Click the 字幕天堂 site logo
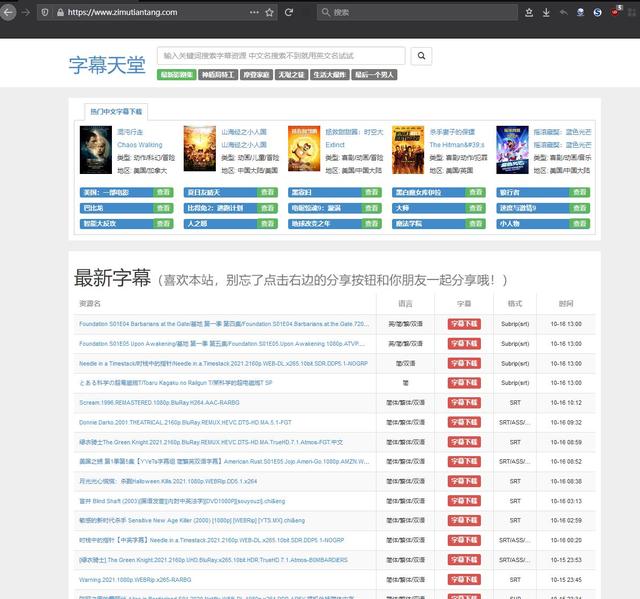 [107, 65]
